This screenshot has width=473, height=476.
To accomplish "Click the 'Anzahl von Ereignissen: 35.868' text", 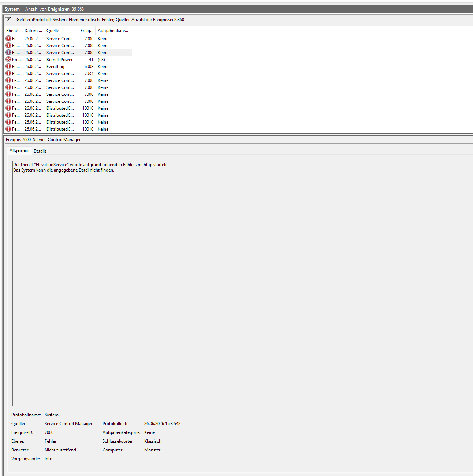I will 55,9.
